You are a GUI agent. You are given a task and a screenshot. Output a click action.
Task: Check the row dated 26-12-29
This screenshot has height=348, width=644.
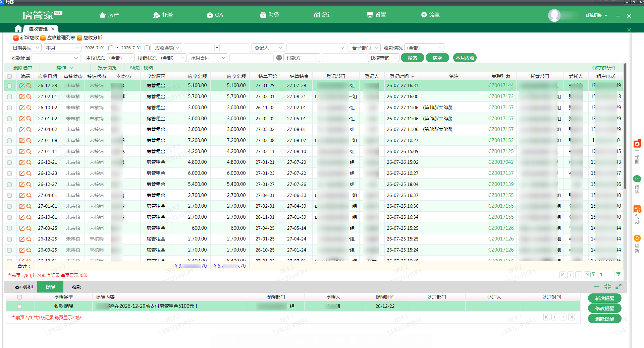9,86
